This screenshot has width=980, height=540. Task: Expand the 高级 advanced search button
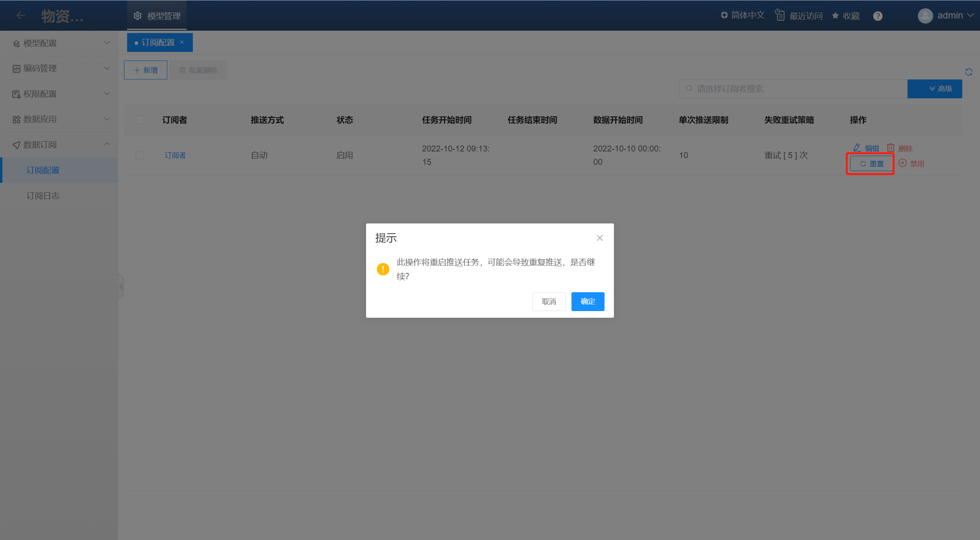click(x=935, y=89)
